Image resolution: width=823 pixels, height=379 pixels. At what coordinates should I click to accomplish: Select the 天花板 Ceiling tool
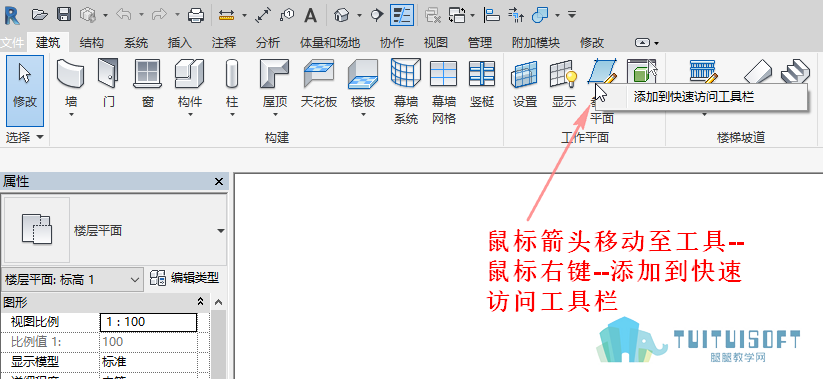point(319,84)
